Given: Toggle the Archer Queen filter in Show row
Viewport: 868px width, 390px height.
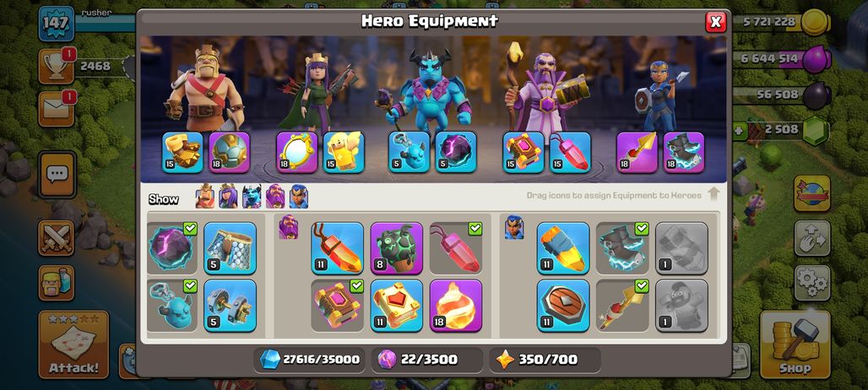Looking at the screenshot, I should click(228, 197).
